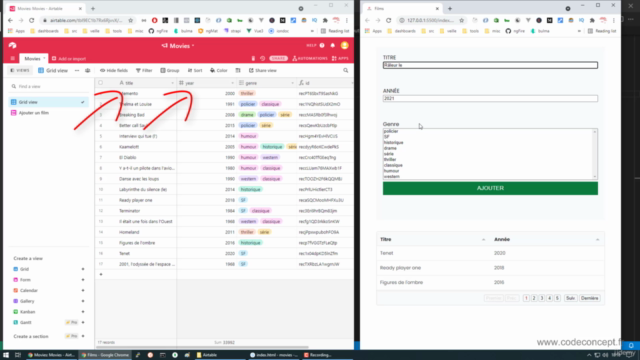Open the Airtable help question icon

(x=322, y=46)
